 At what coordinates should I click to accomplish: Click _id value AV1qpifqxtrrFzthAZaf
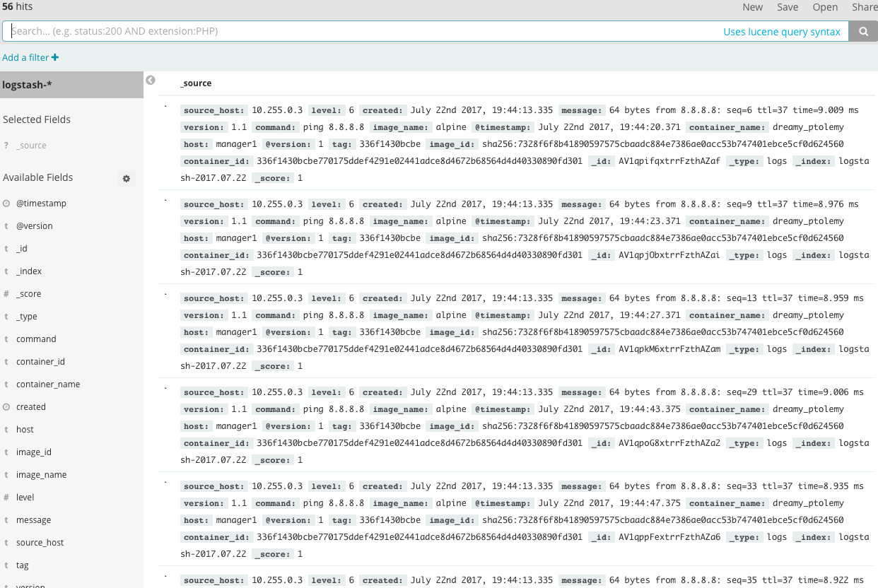(x=669, y=161)
